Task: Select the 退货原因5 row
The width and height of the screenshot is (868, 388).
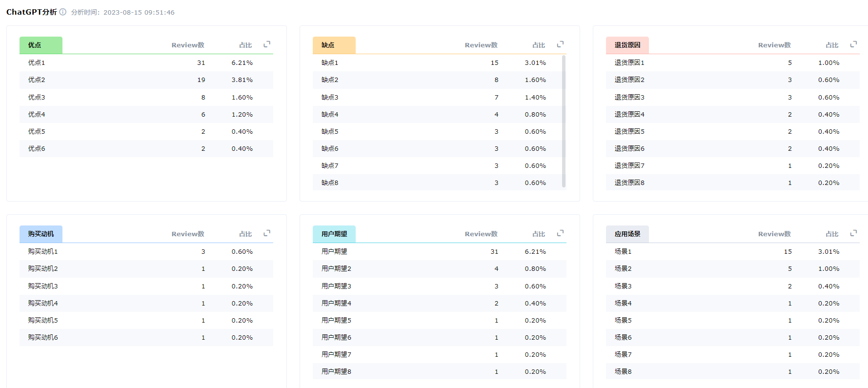Action: point(733,131)
